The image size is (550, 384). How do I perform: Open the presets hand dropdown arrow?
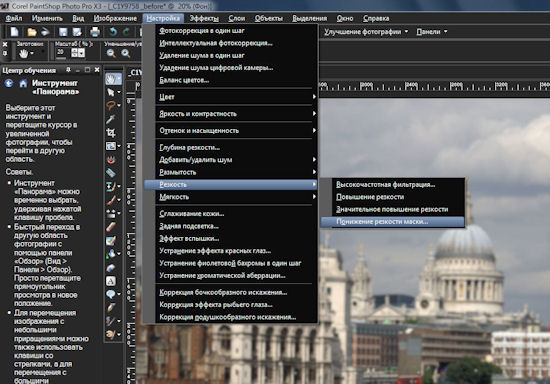coord(32,54)
